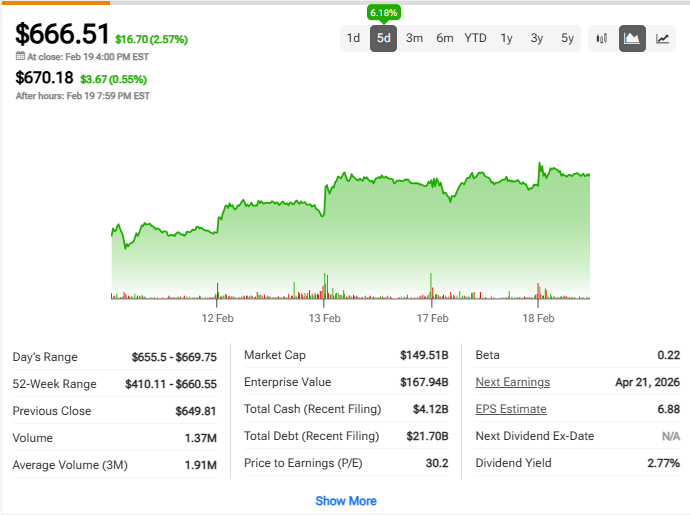The height and width of the screenshot is (515, 690).
Task: Click the Enterprise Value $167.94B
Action: tap(424, 382)
